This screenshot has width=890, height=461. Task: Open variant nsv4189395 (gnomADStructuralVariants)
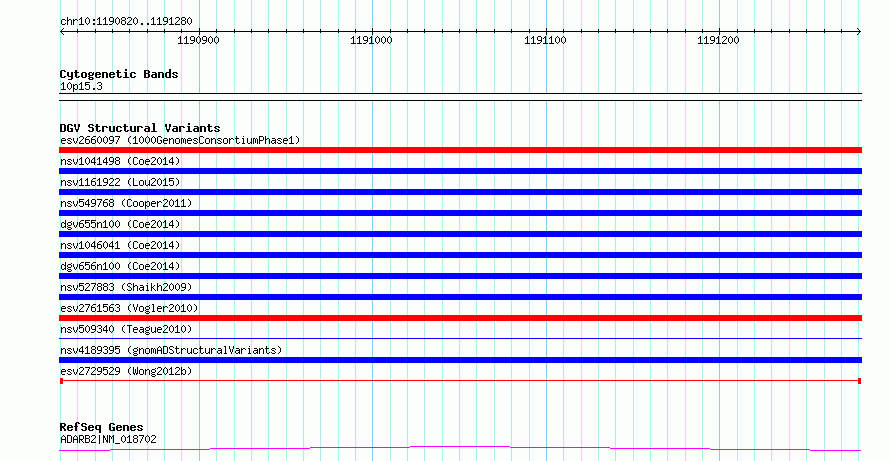click(x=171, y=350)
